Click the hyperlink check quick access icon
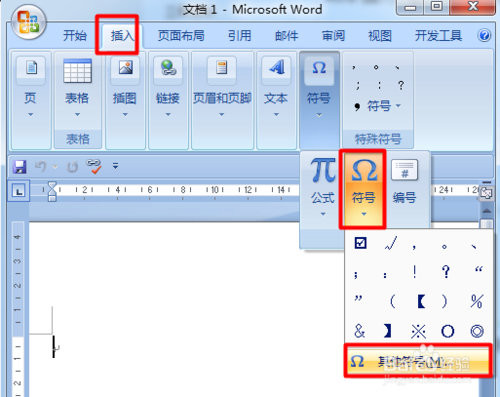 94,166
